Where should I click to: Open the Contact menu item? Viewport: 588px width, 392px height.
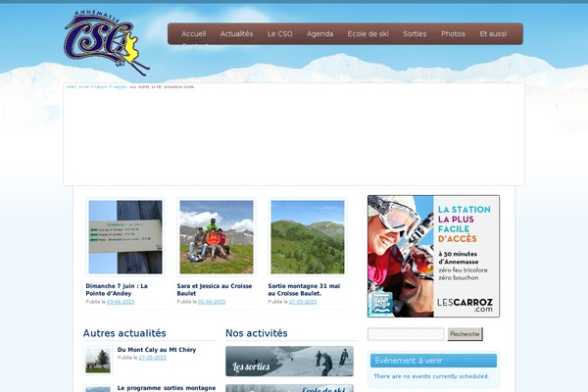(x=195, y=46)
